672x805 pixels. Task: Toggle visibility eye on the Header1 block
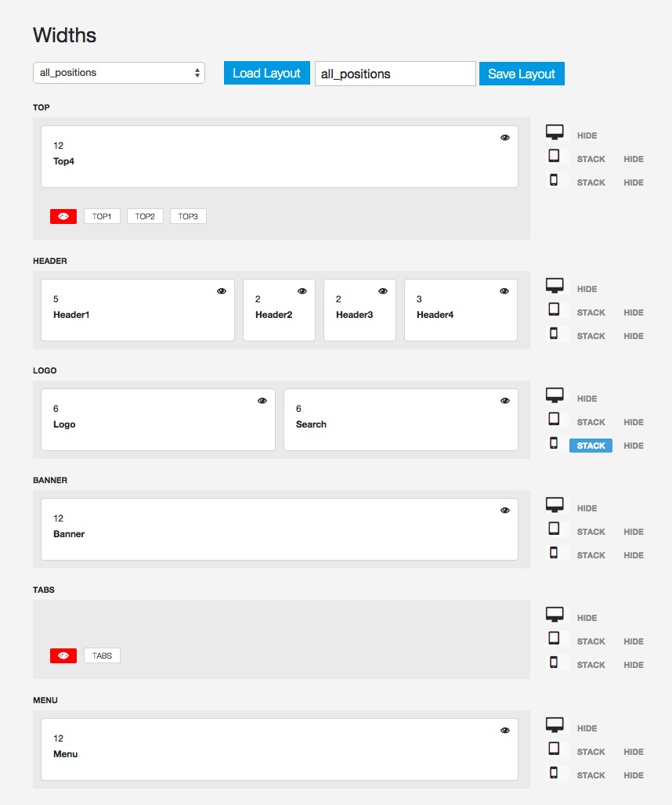click(222, 291)
